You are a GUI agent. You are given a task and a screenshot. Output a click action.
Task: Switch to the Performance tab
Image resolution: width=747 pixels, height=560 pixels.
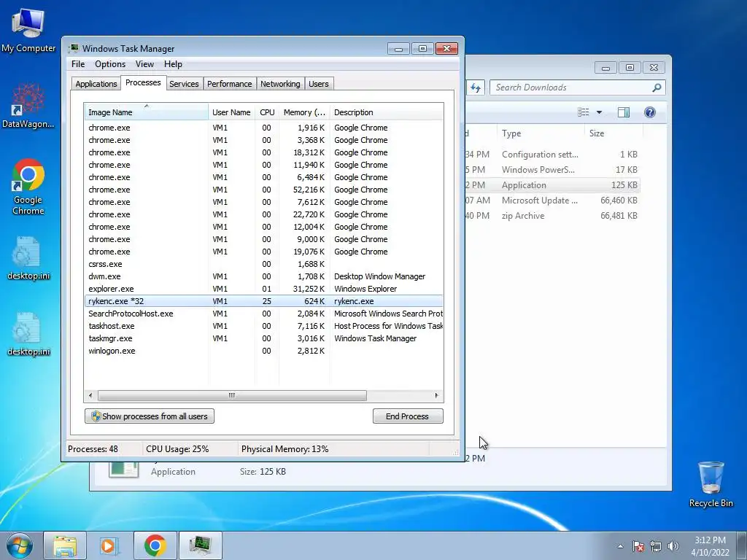point(230,84)
